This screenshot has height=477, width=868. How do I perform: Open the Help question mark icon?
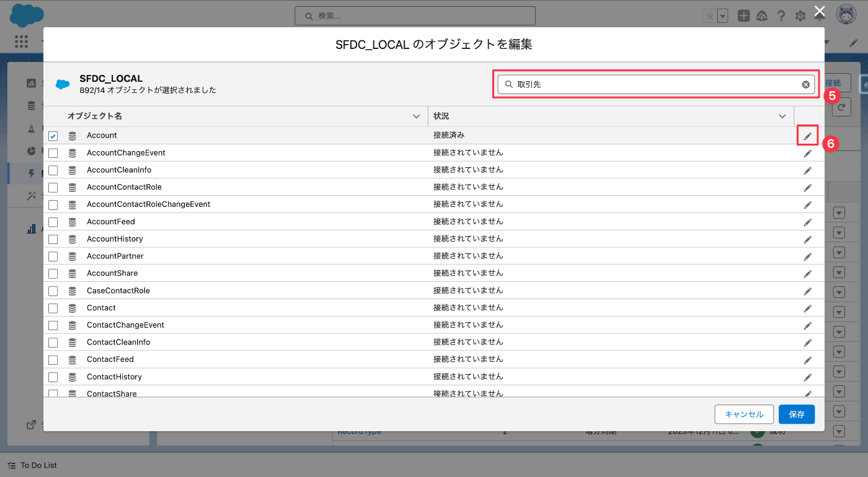pyautogui.click(x=781, y=16)
